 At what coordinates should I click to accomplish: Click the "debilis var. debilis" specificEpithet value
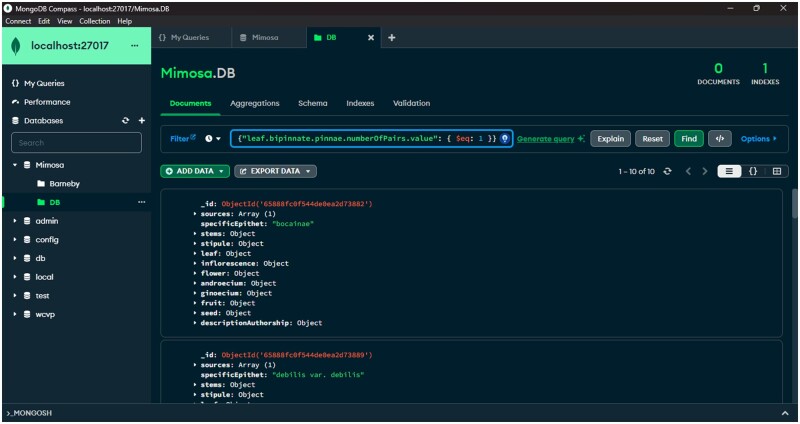(318, 375)
